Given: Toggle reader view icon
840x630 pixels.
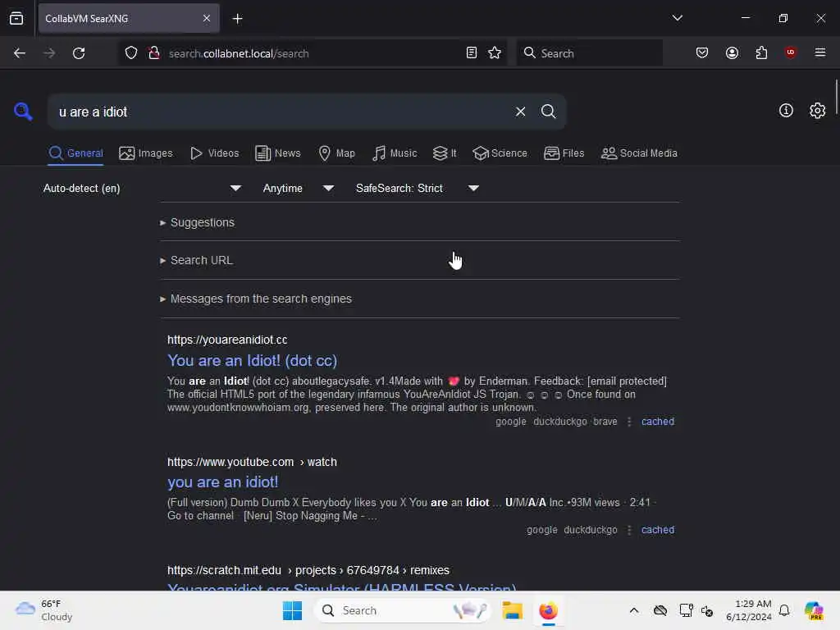Looking at the screenshot, I should pos(472,53).
